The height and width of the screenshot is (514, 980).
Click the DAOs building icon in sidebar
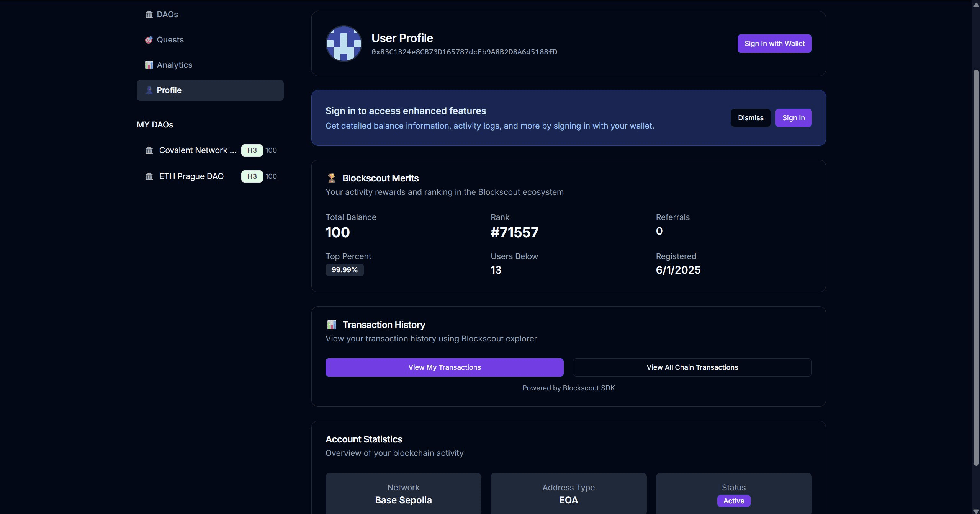point(149,15)
